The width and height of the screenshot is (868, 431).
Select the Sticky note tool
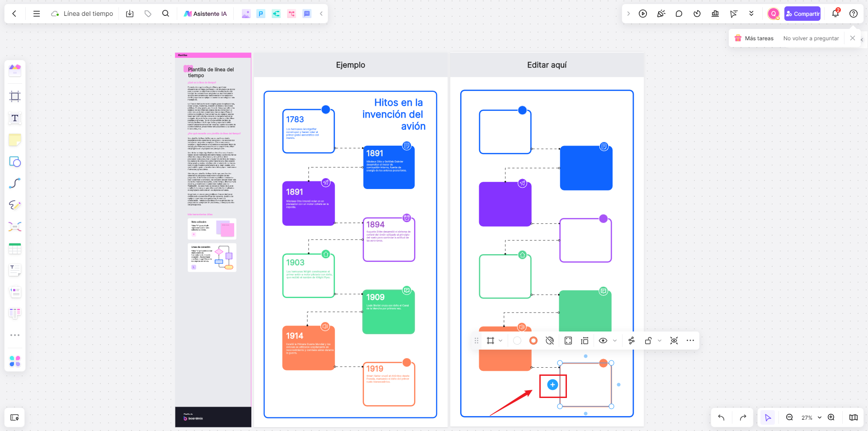point(15,140)
